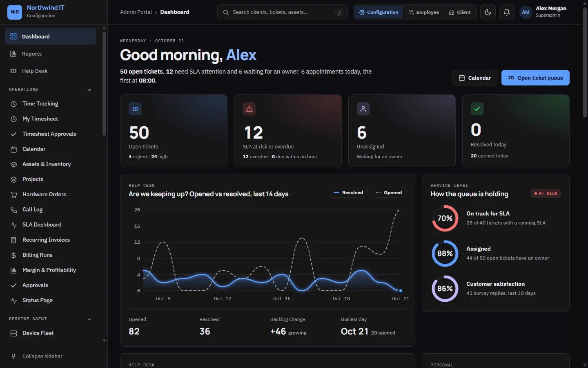Click the person icon on Unassigned card

(x=363, y=109)
